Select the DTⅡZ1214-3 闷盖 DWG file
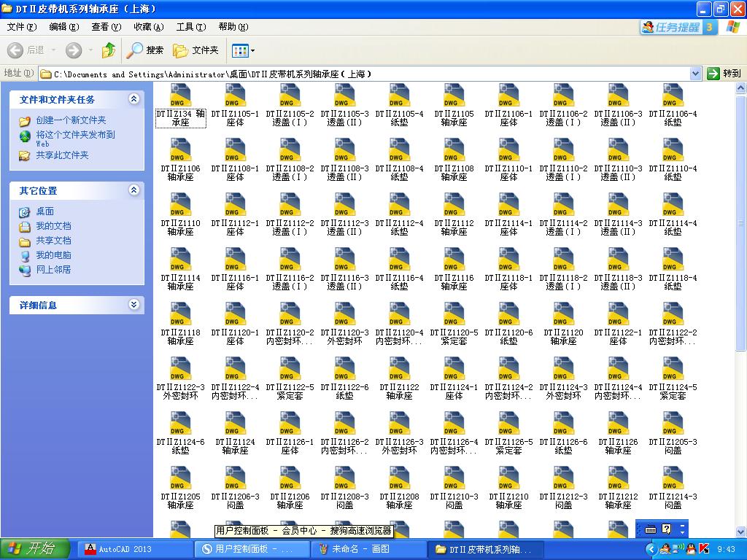The width and height of the screenshot is (747, 560). [673, 479]
